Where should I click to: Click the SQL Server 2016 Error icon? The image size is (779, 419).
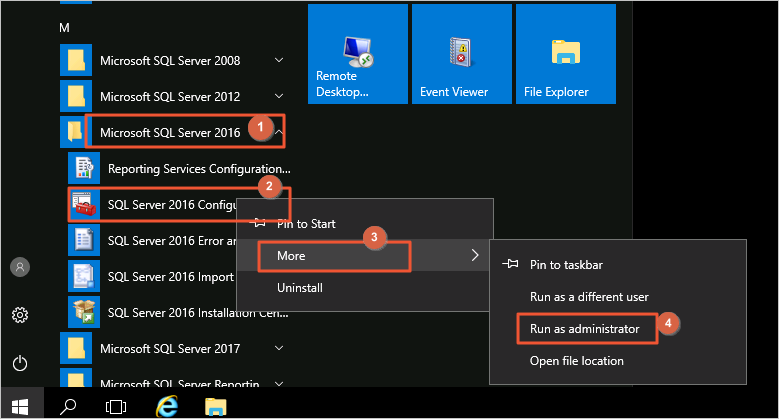[x=84, y=240]
